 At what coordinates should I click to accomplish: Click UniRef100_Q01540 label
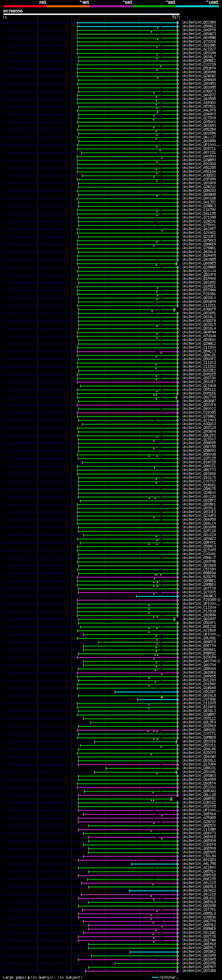(x=199, y=684)
